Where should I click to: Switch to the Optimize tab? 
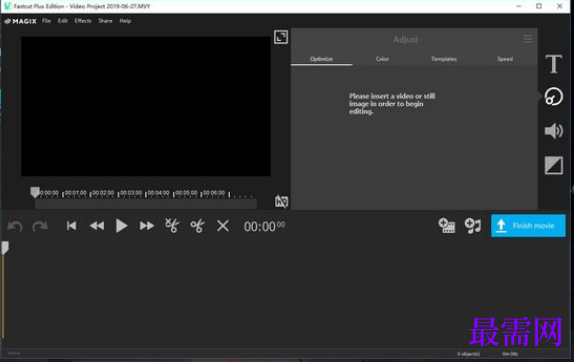pos(321,59)
